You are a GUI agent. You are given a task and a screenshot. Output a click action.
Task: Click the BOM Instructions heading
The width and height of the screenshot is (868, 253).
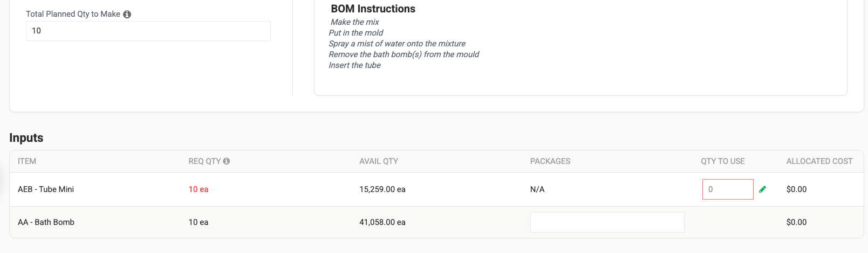click(373, 9)
